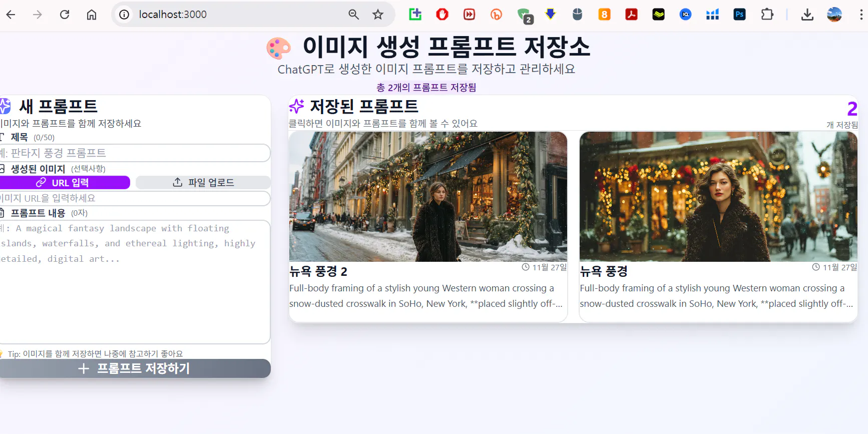Focus the 프롬프트 내용 text area
This screenshot has width=868, height=434.
click(135, 282)
